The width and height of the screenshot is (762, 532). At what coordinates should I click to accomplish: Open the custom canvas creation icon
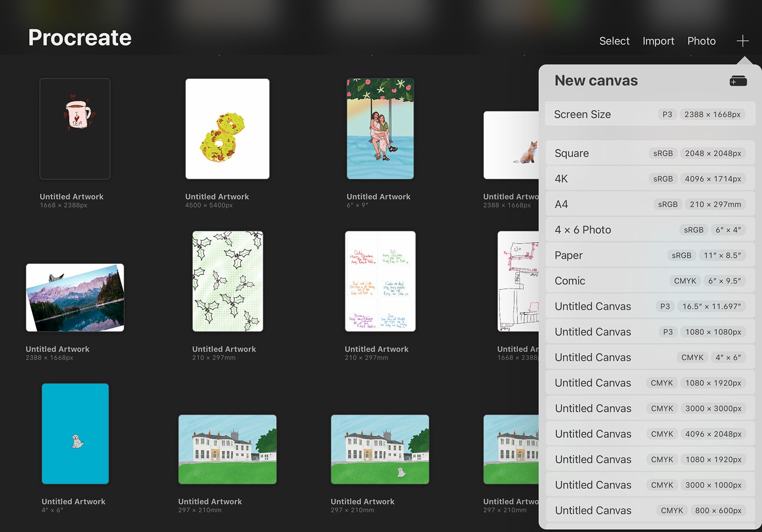738,81
